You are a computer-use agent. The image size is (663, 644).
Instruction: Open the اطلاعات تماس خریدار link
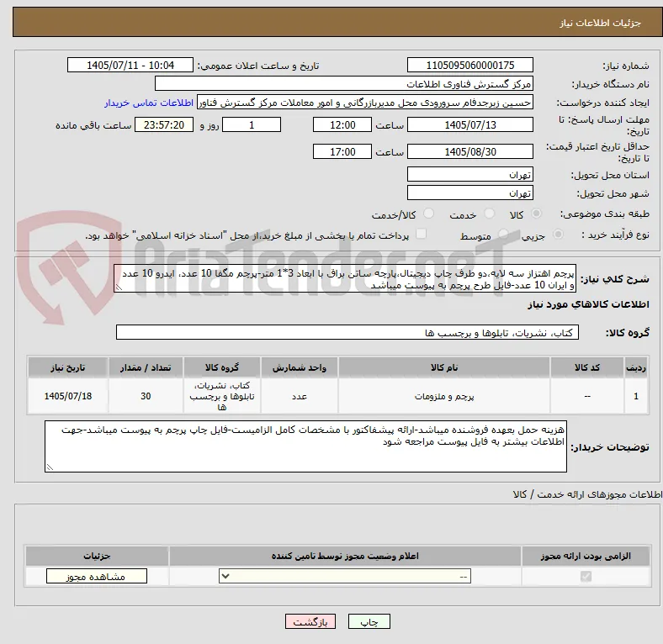coord(149,103)
